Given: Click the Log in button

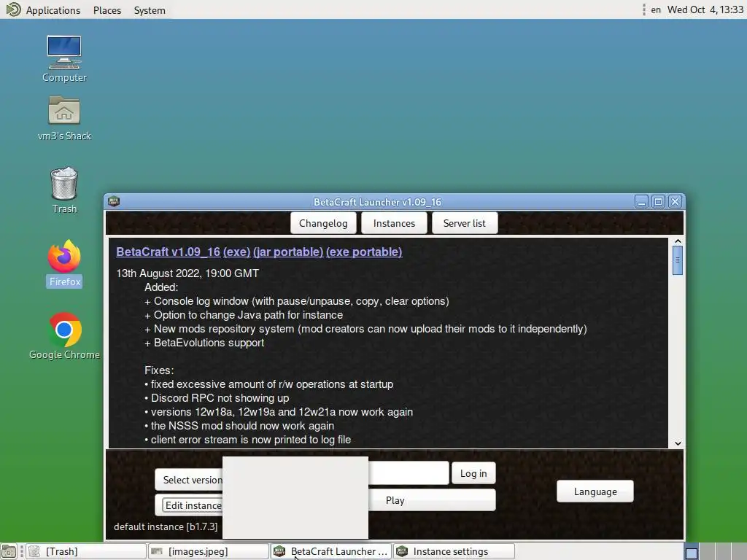Looking at the screenshot, I should point(473,473).
